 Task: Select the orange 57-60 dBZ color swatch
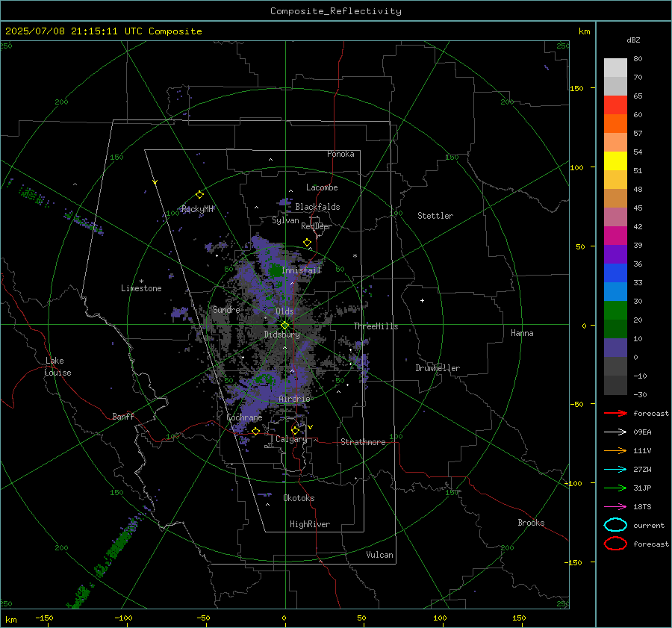[x=615, y=124]
